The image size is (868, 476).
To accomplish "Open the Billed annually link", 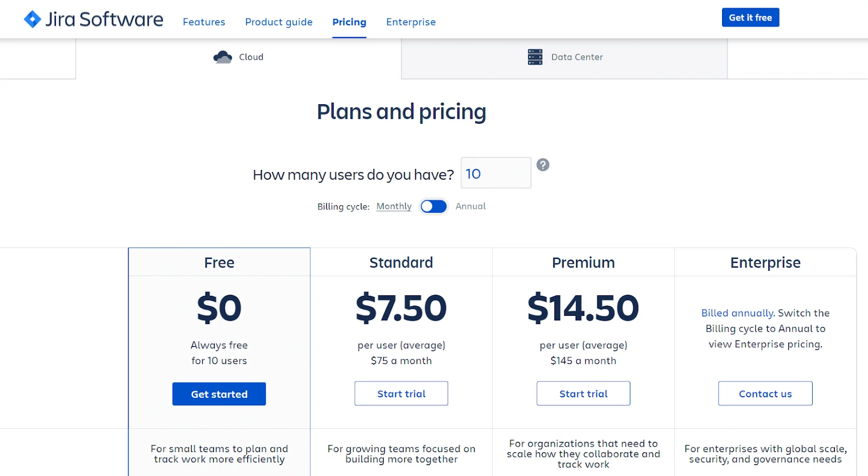I will pyautogui.click(x=737, y=313).
